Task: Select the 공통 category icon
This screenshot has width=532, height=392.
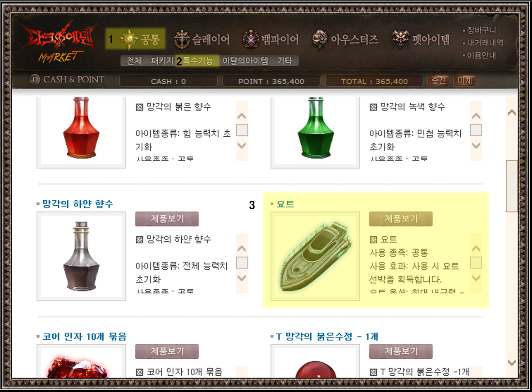Action: 129,39
